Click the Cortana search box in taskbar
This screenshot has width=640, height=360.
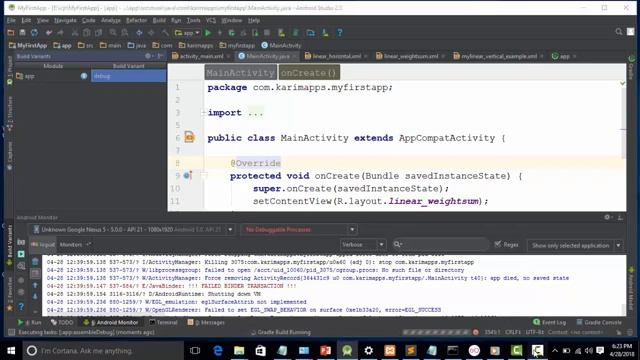click(103, 351)
